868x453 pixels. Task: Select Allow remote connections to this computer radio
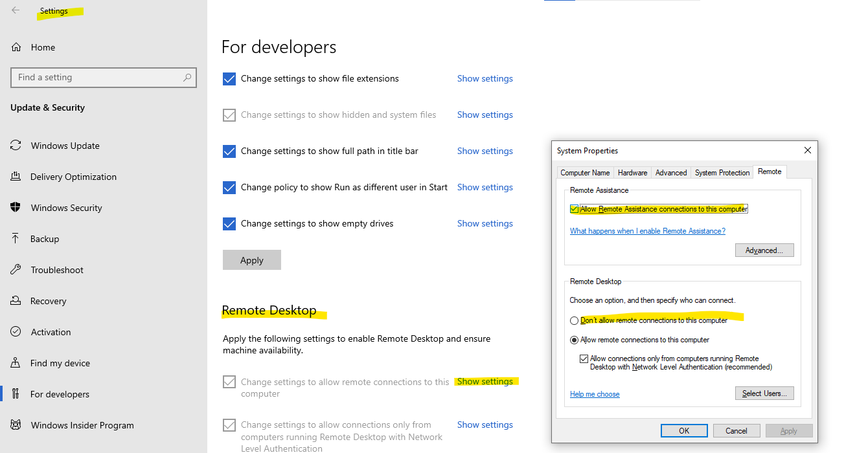click(x=574, y=340)
